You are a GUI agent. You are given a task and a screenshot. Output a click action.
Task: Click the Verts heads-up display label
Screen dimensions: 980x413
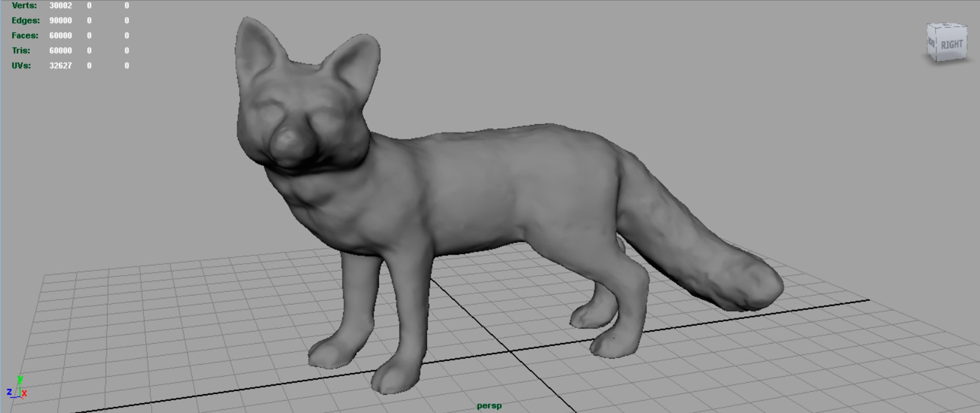click(24, 6)
